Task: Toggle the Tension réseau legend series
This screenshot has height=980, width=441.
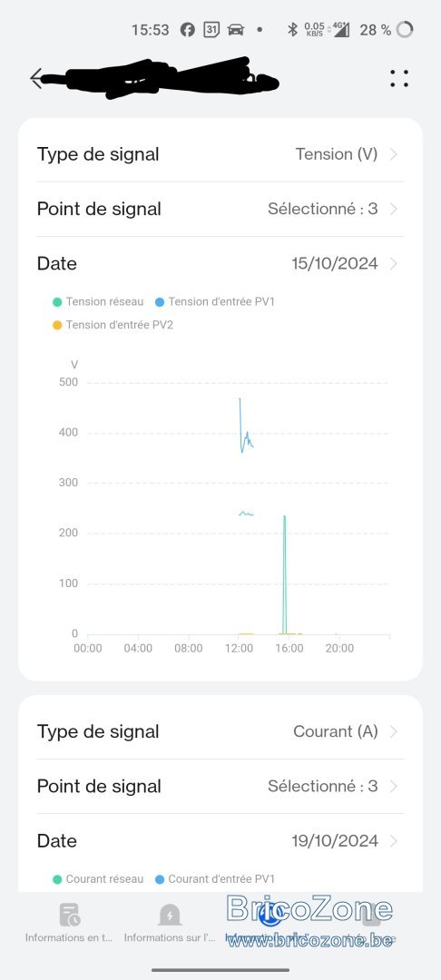Action: point(98,302)
